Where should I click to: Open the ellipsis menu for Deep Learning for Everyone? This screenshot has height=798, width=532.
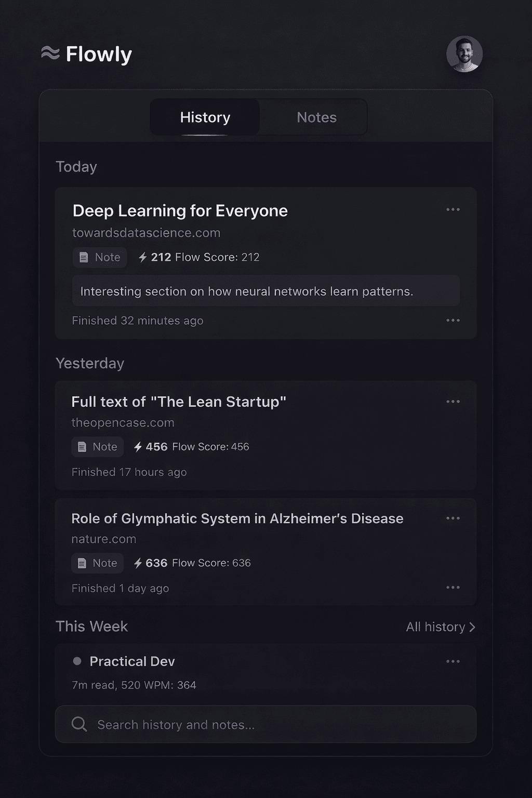[453, 209]
